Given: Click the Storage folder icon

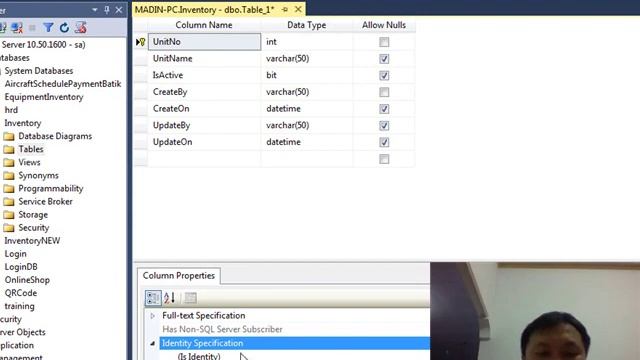Looking at the screenshot, I should coord(9,215).
